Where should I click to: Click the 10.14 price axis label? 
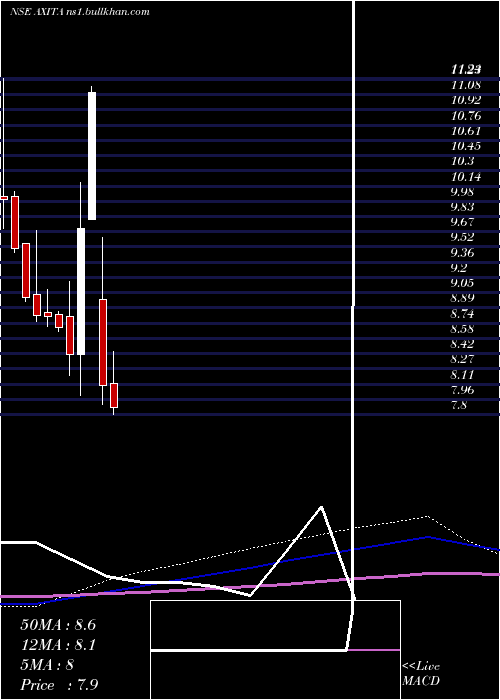pyautogui.click(x=466, y=177)
